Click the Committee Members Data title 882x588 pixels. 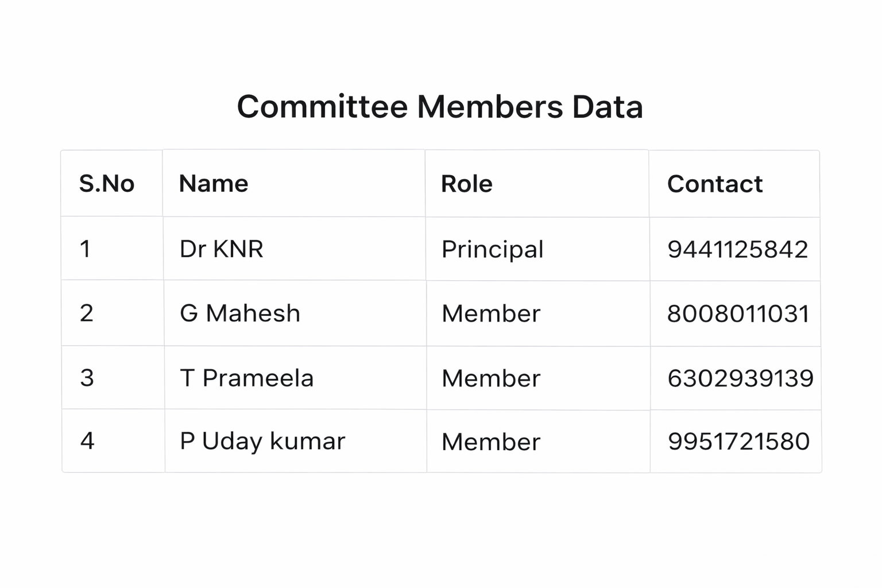tap(440, 107)
